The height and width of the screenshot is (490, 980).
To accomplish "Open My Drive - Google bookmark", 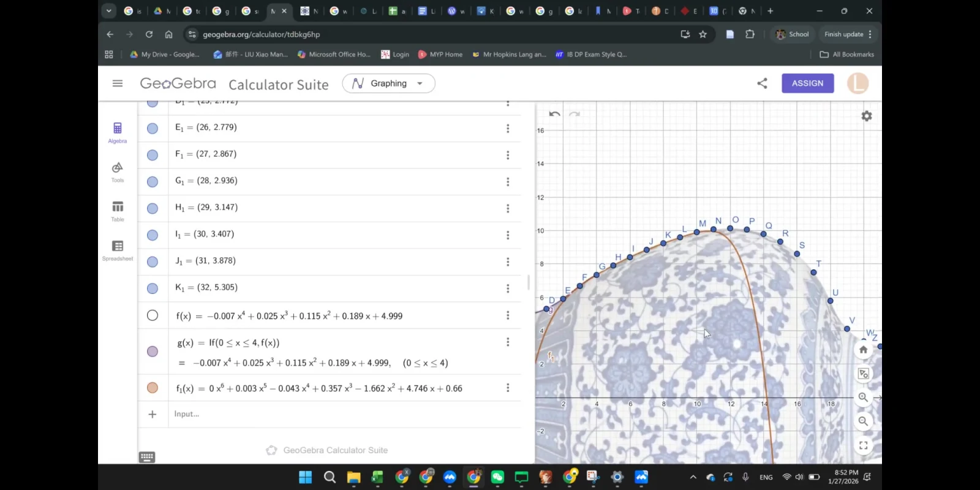I will [x=165, y=55].
